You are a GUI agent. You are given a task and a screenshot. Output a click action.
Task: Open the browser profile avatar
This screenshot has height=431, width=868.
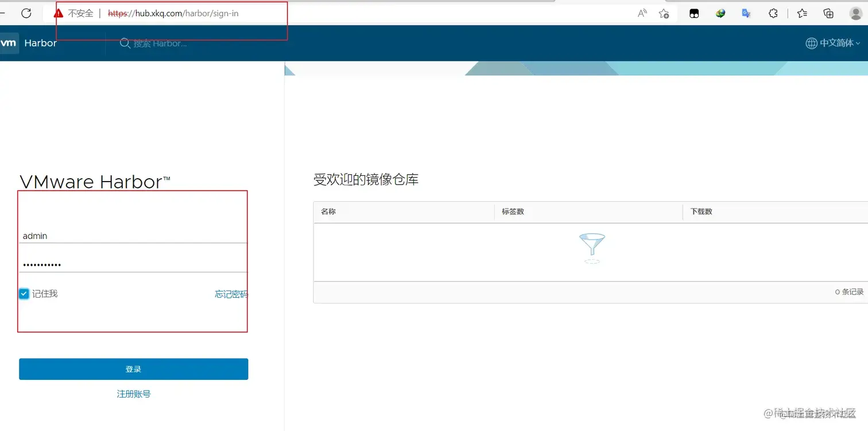(855, 13)
